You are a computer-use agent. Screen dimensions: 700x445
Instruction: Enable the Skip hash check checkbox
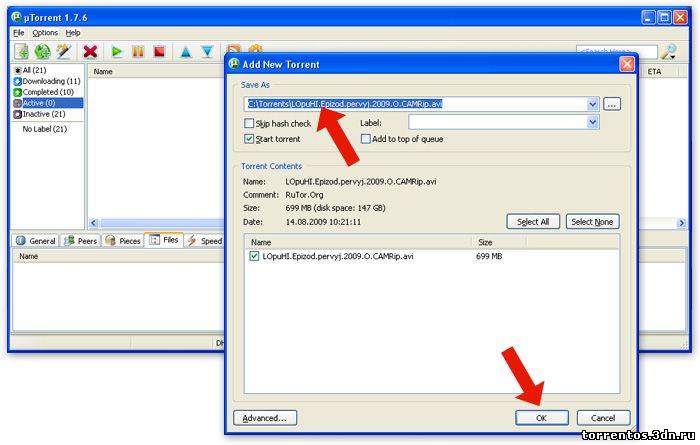(x=249, y=123)
